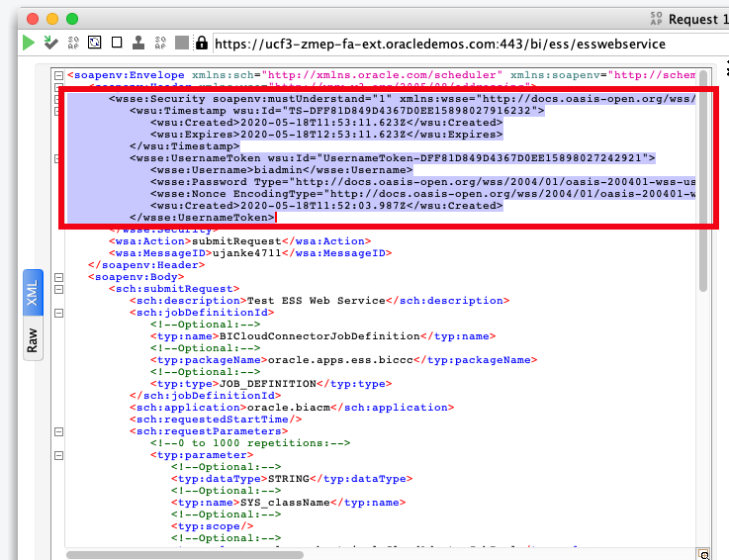The image size is (729, 560).
Task: Click the Optional comment above typ:packageName
Action: [x=205, y=348]
